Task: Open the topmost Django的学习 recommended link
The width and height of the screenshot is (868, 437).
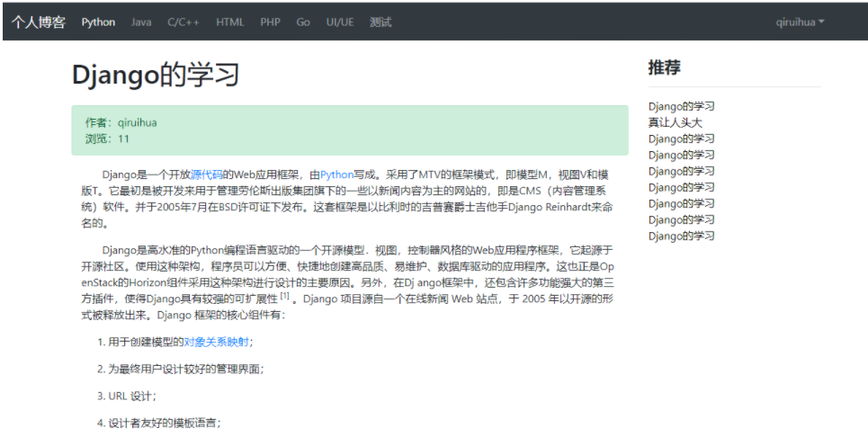Action: coord(682,106)
